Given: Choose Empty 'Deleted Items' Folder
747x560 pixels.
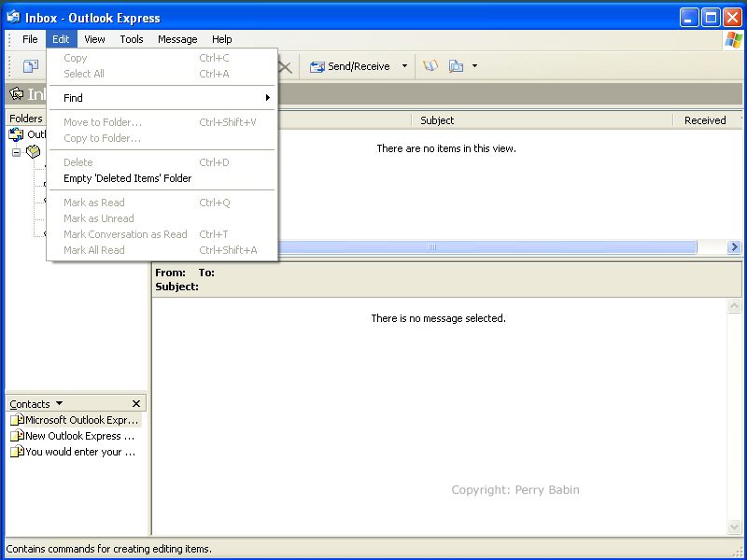Looking at the screenshot, I should [127, 178].
